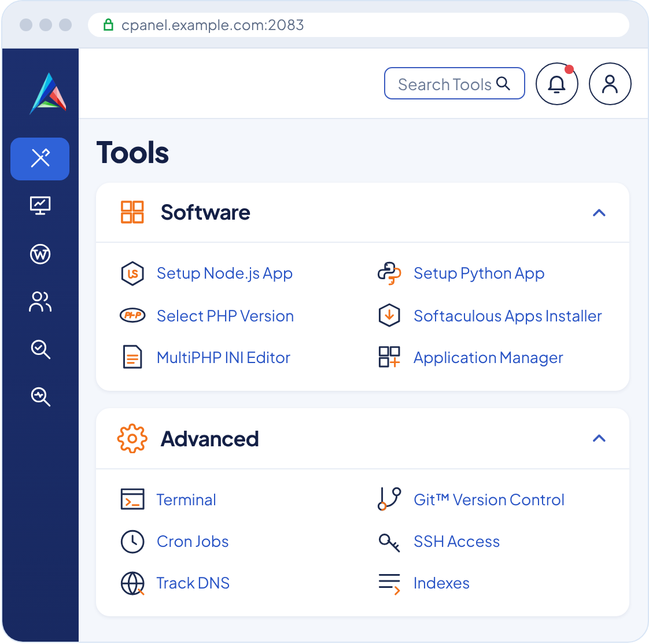Click inside the Search Tools field
Image resolution: width=649 pixels, height=644 pixels.
[x=455, y=84]
